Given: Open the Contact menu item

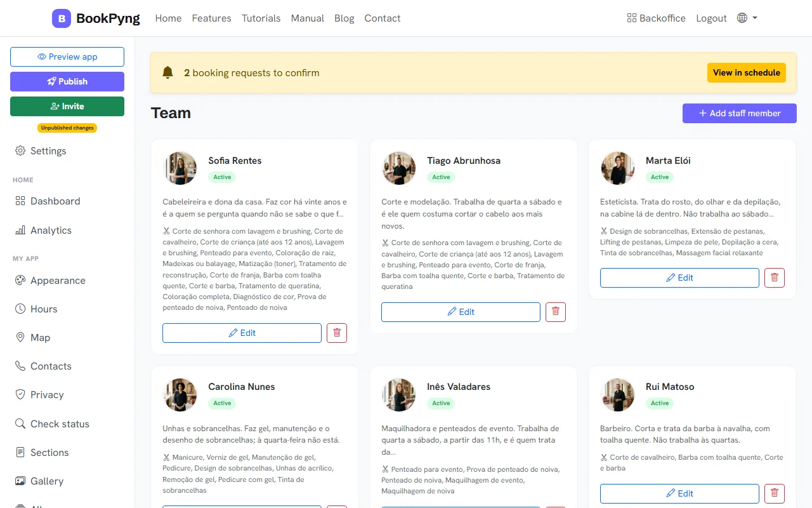Looking at the screenshot, I should [x=382, y=18].
